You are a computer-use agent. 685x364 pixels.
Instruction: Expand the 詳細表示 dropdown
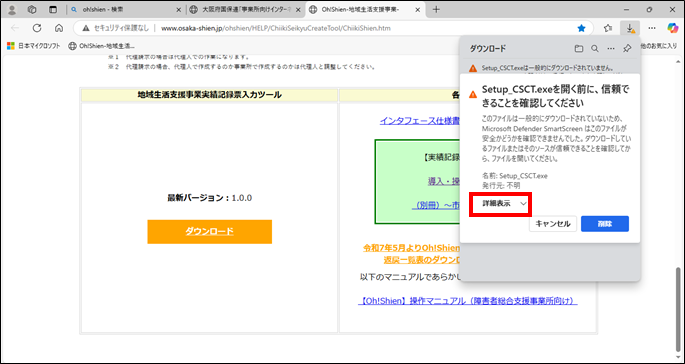pos(501,204)
